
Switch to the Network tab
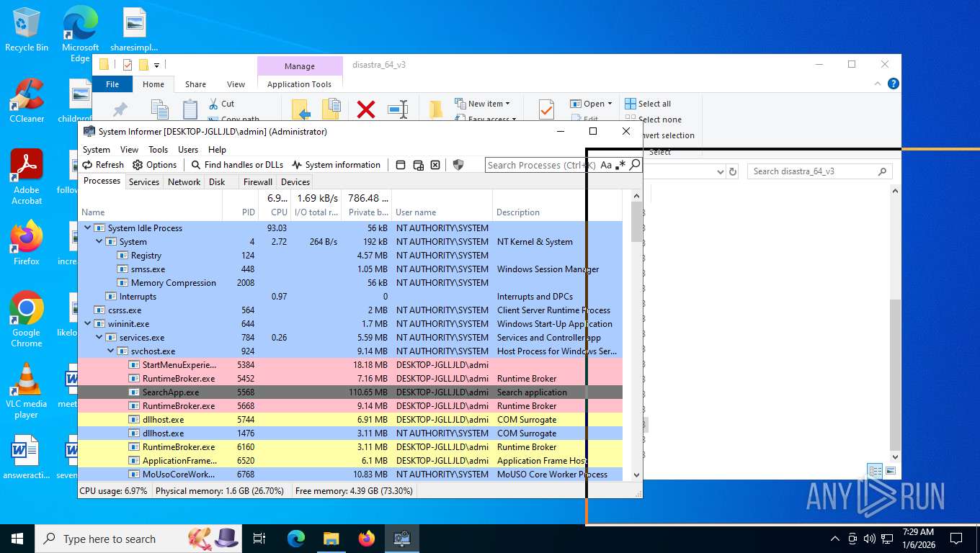click(184, 182)
